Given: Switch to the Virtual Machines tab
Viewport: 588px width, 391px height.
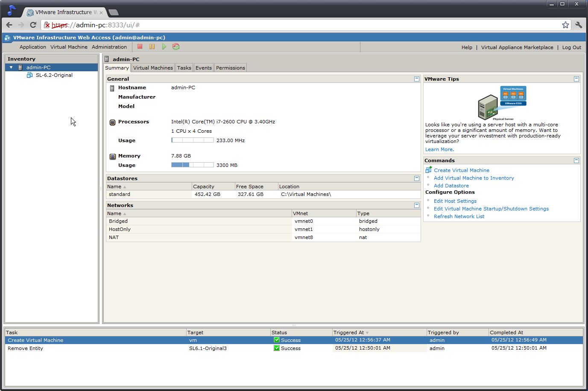Looking at the screenshot, I should [x=153, y=68].
